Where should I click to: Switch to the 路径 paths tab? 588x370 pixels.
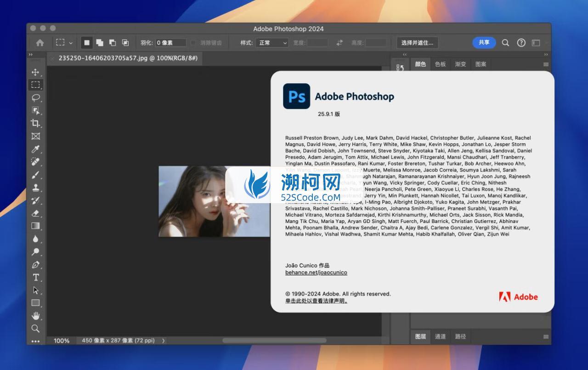(461, 336)
